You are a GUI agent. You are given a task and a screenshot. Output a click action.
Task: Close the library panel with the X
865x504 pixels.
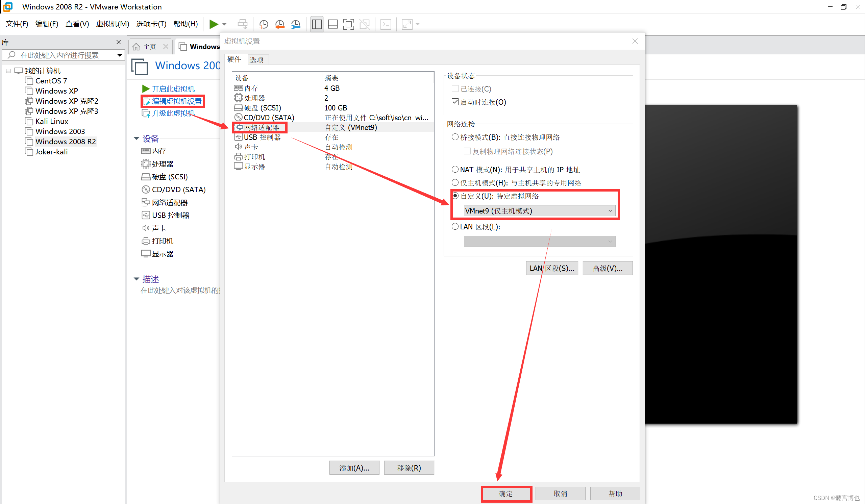[119, 42]
